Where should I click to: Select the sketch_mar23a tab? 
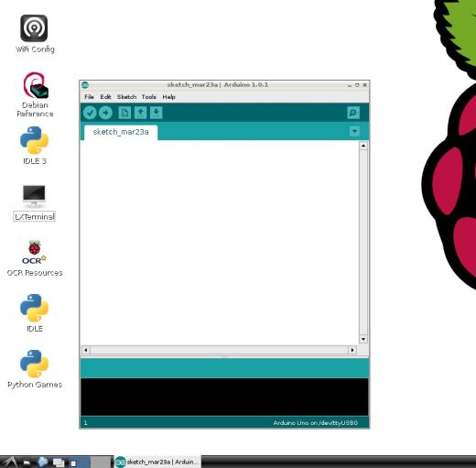(x=121, y=132)
